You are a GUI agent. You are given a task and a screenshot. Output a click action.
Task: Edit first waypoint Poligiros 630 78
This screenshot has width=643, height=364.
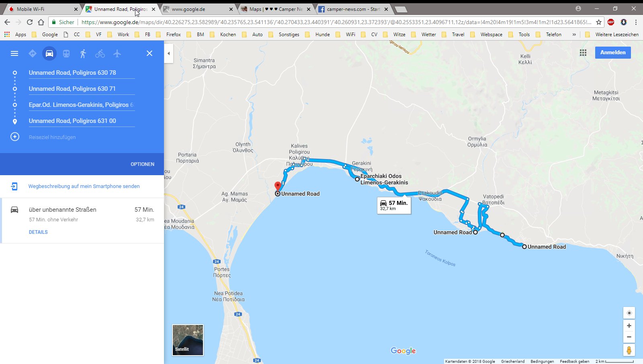(x=82, y=73)
